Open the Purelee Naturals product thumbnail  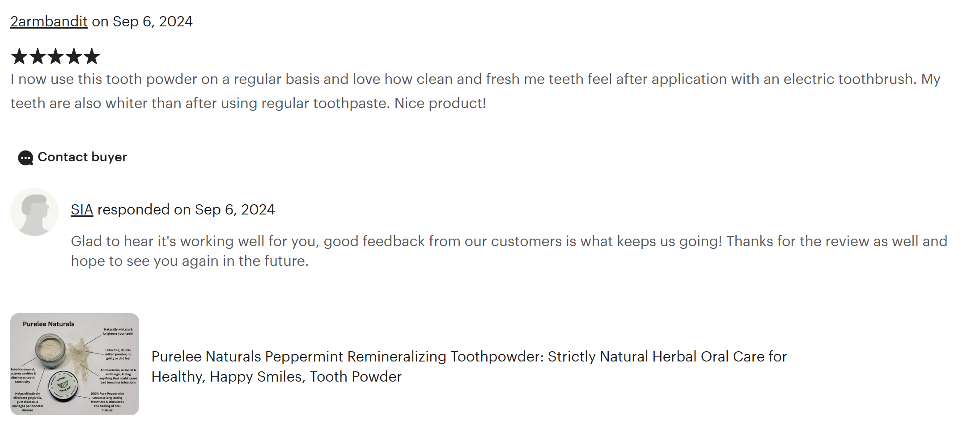pos(75,364)
